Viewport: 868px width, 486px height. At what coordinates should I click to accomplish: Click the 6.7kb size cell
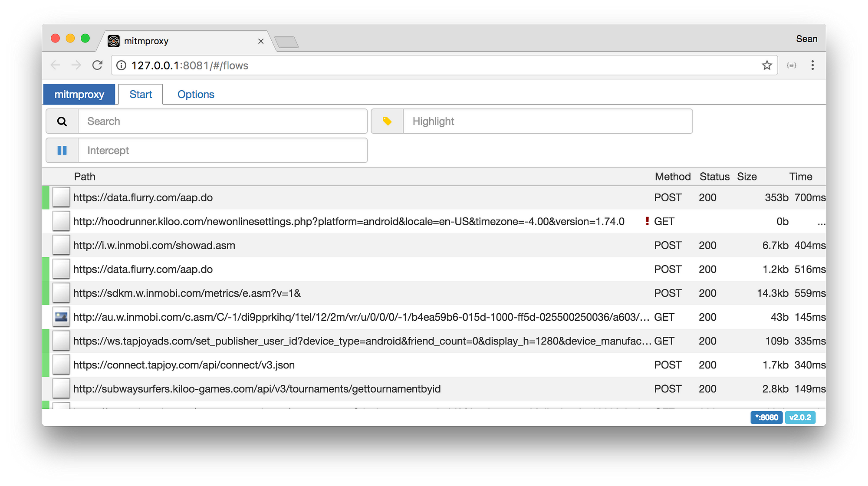776,245
